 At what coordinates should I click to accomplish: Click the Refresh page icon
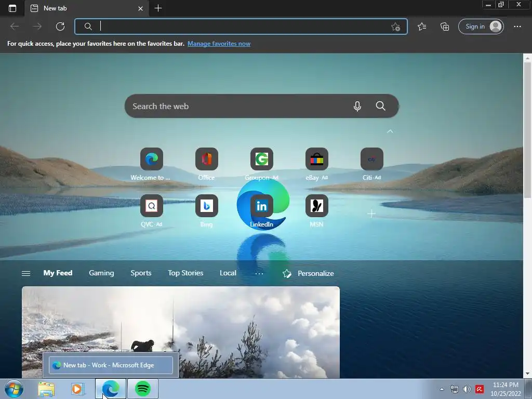60,26
